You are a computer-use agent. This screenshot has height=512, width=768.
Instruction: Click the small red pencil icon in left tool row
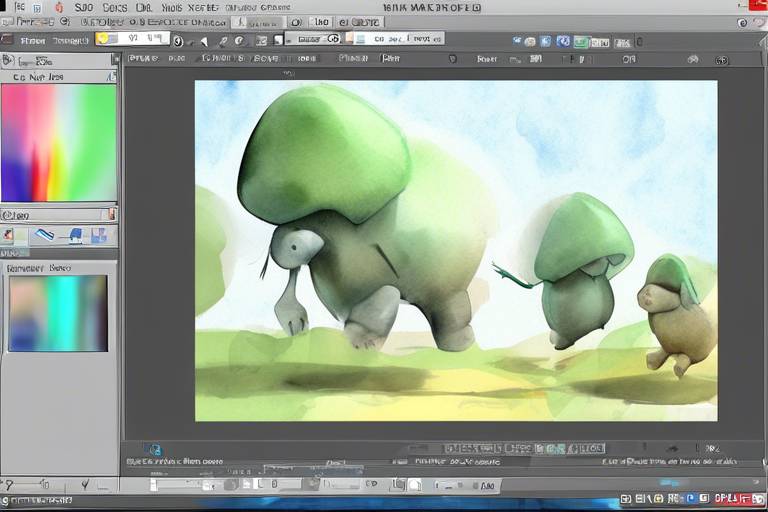8,235
